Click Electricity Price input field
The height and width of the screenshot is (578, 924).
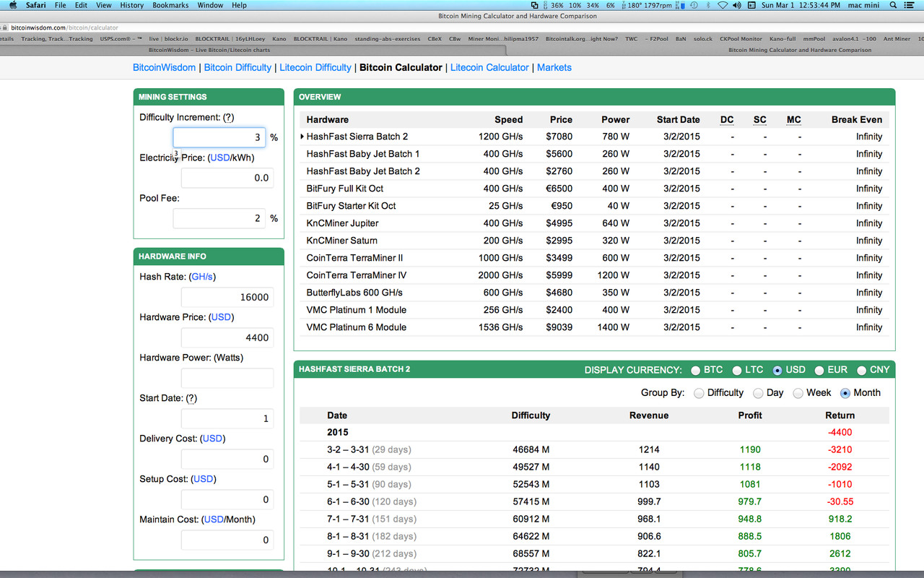[x=227, y=178]
